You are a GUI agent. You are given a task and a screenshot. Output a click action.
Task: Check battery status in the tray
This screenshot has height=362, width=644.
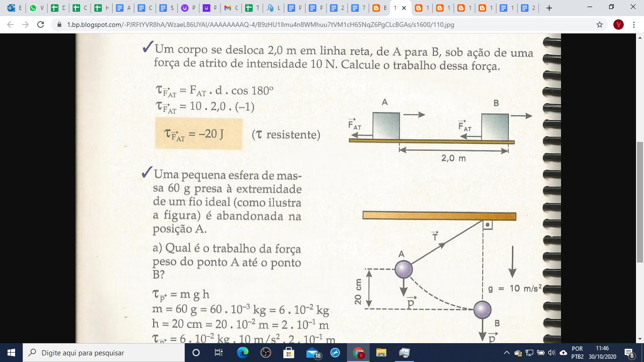pyautogui.click(x=540, y=353)
